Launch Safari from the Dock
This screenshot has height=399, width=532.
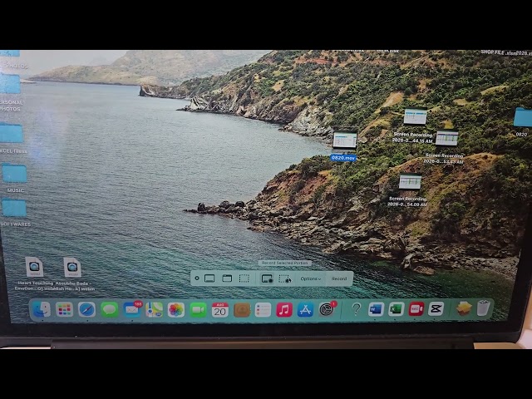86,310
